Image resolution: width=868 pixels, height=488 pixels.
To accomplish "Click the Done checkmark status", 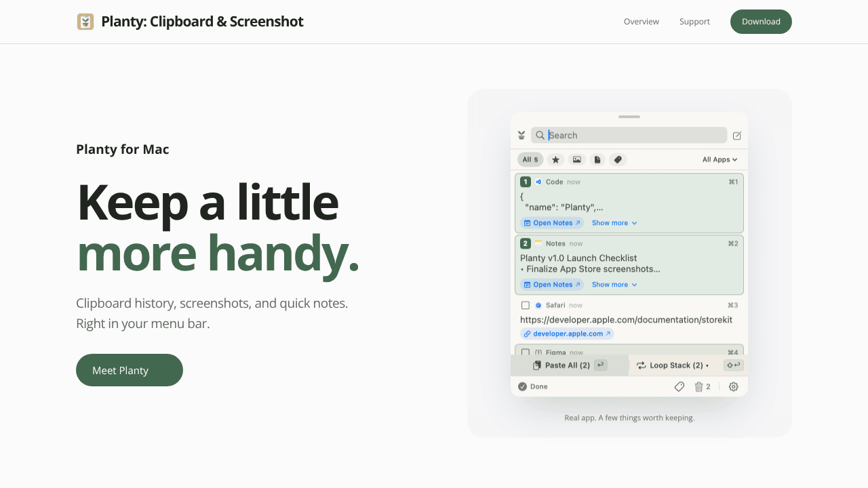I will 533,386.
